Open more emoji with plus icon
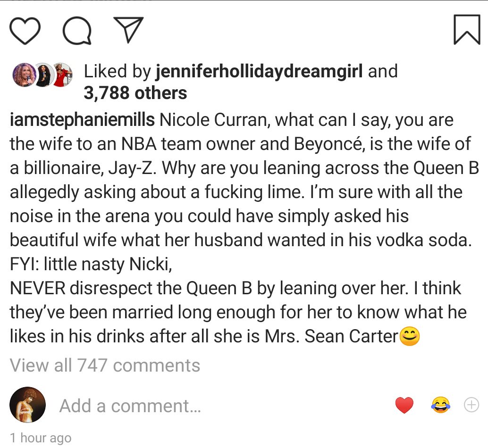Viewport: 488px width, 448px height. tap(471, 405)
